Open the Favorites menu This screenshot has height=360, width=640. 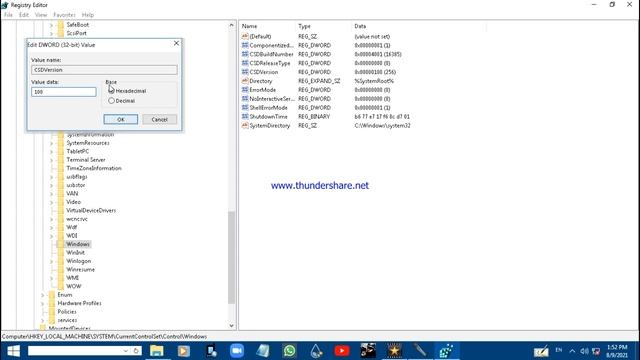point(64,15)
